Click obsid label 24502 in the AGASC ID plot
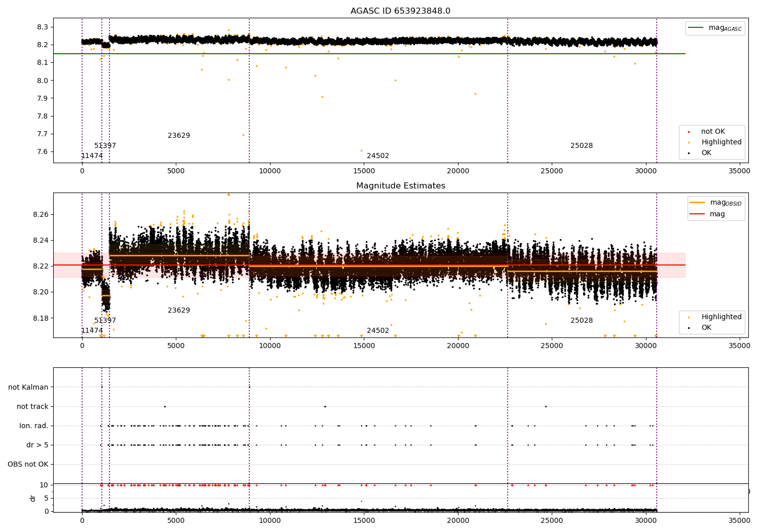Viewport: 760px width, 532px height. [x=378, y=156]
